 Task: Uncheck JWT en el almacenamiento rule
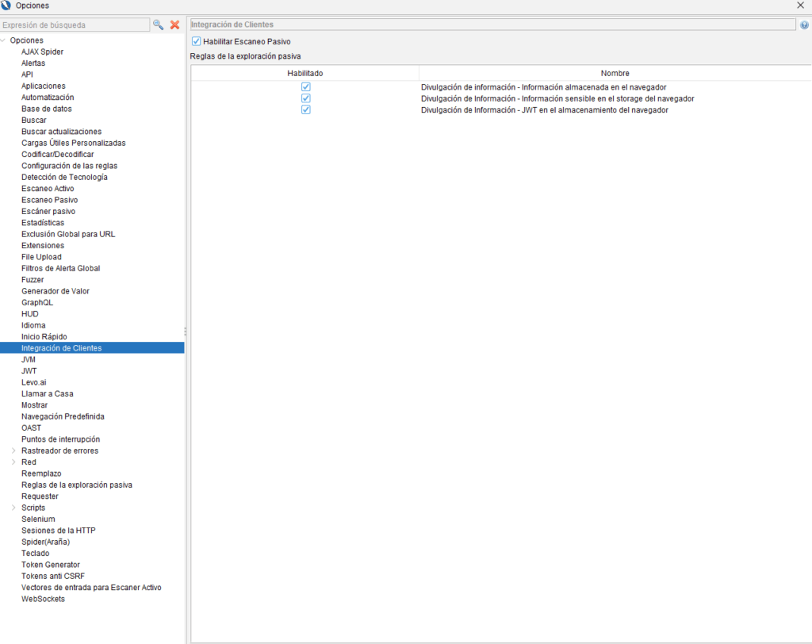(x=305, y=110)
